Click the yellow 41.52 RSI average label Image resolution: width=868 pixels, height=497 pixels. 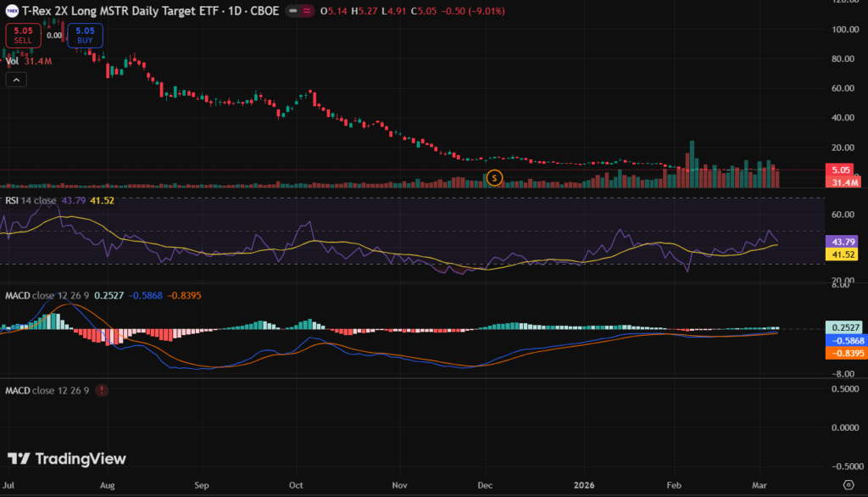click(x=844, y=254)
